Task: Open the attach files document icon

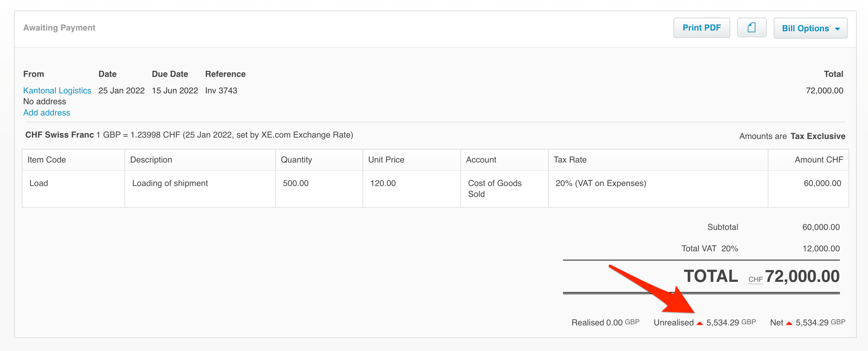Action: [751, 28]
